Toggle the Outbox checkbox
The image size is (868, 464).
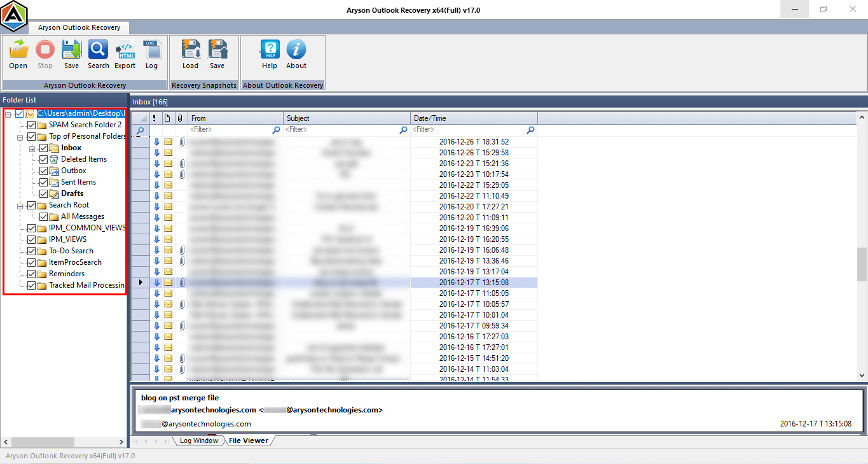pos(43,171)
